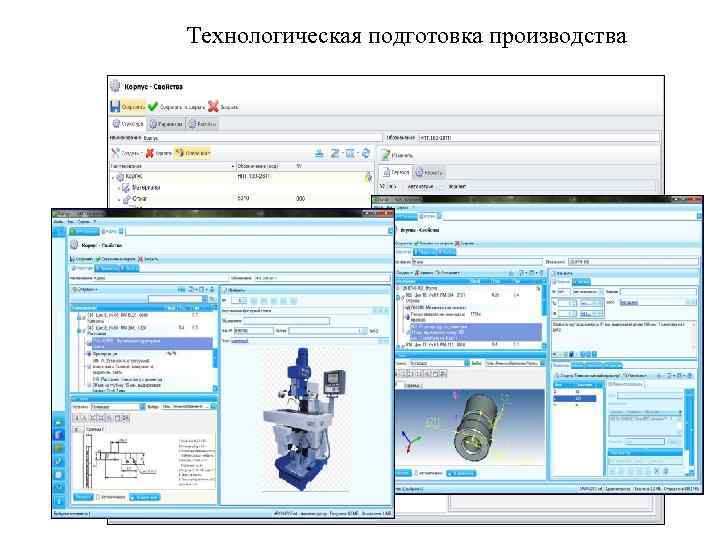720x540 pixels.
Task: Click the 'Обозначение' input field in back window
Action: point(539,137)
